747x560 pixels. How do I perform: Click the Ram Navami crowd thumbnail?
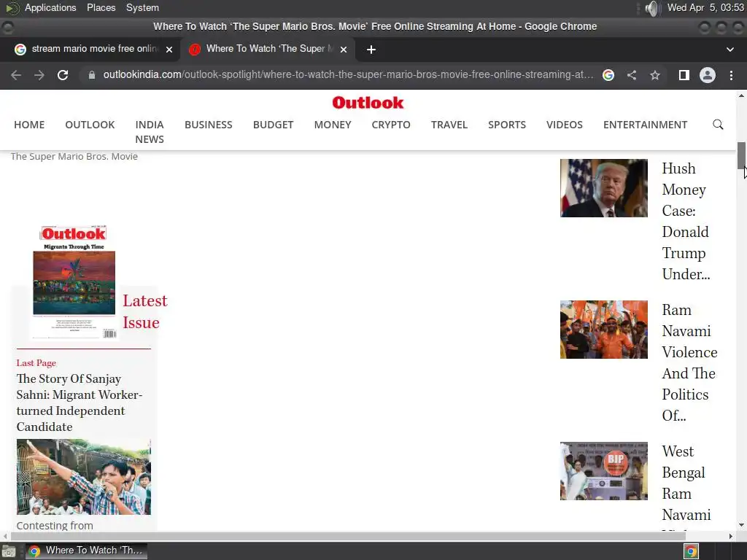pyautogui.click(x=603, y=330)
